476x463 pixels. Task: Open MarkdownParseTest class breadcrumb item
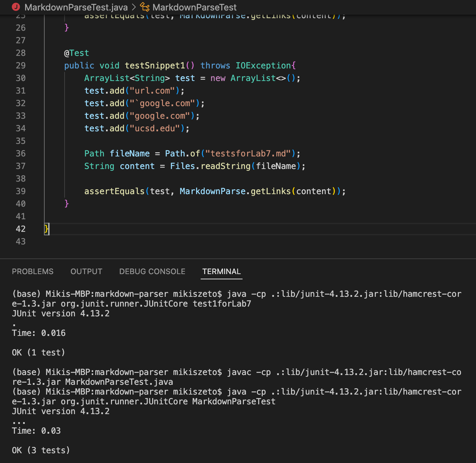coord(194,7)
